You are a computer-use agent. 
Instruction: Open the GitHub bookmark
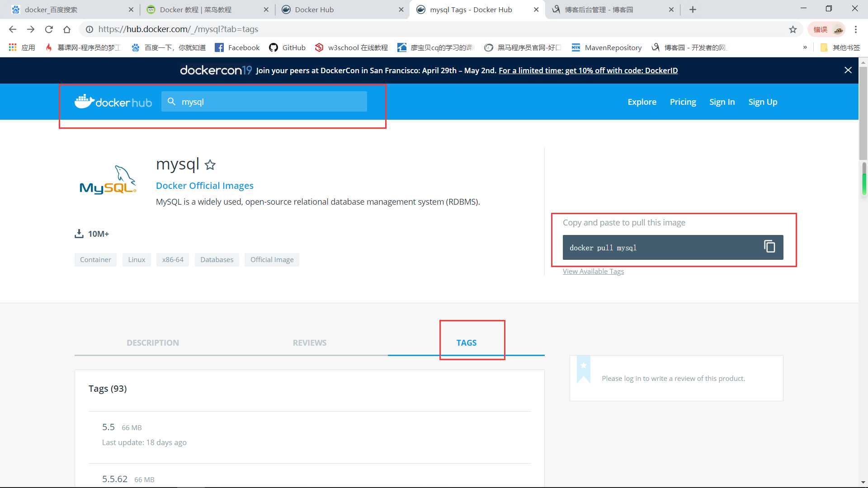click(x=288, y=47)
